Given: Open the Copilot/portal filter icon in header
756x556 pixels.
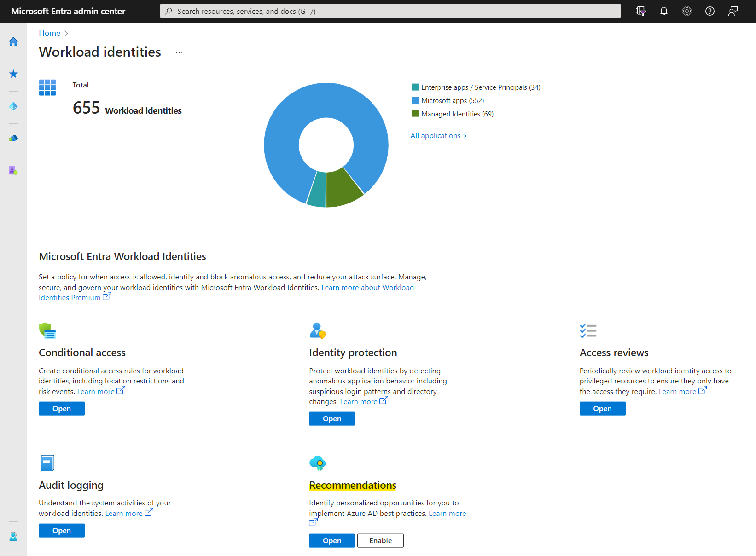Looking at the screenshot, I should coord(641,11).
